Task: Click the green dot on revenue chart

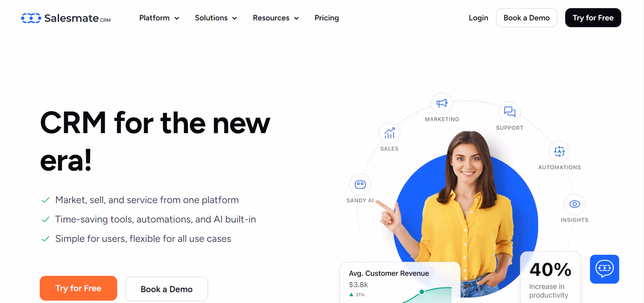Action: coord(422,292)
